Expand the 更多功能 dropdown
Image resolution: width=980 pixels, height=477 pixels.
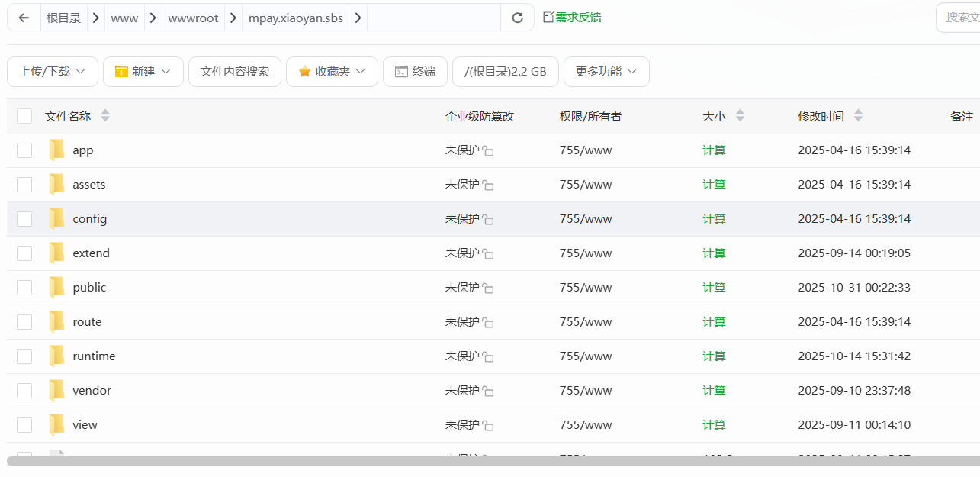[606, 71]
